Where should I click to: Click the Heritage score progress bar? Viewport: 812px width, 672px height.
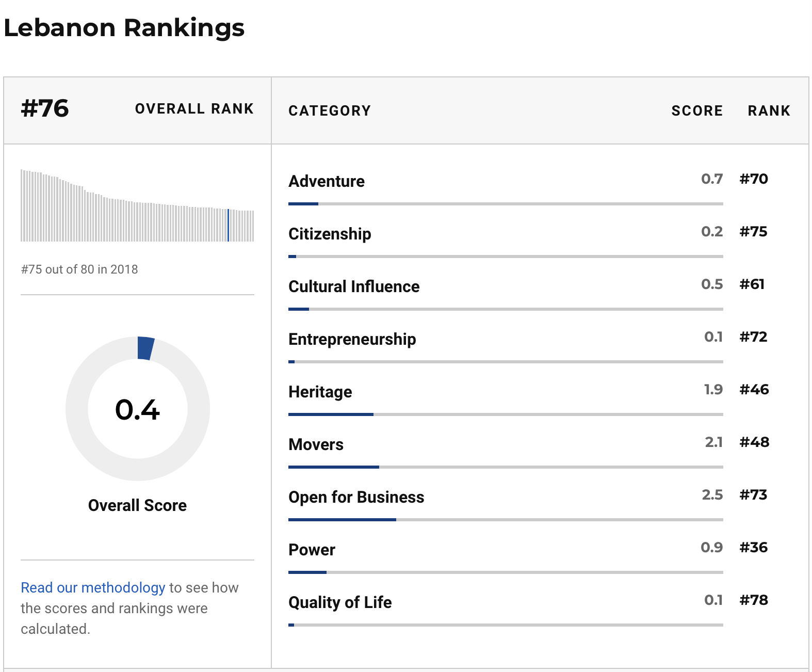(506, 414)
